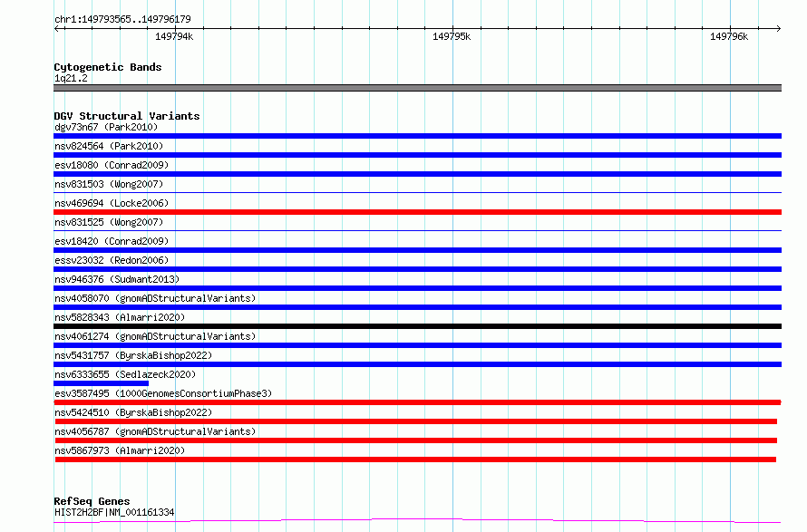The width and height of the screenshot is (807, 532).
Task: Click the 1q21.2 band label
Action: point(71,78)
